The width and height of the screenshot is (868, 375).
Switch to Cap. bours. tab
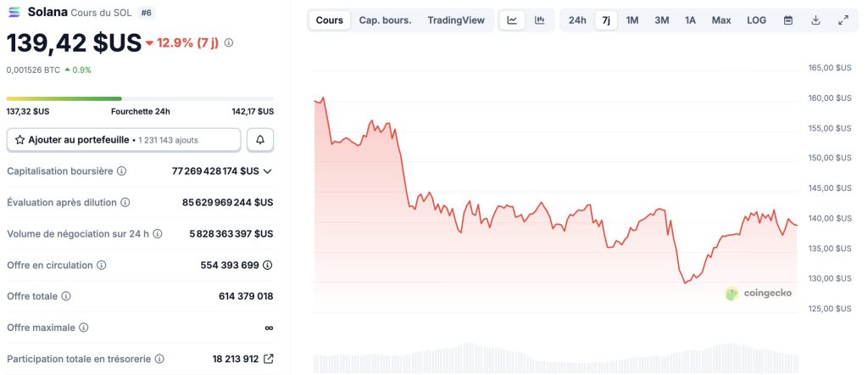[x=385, y=20]
